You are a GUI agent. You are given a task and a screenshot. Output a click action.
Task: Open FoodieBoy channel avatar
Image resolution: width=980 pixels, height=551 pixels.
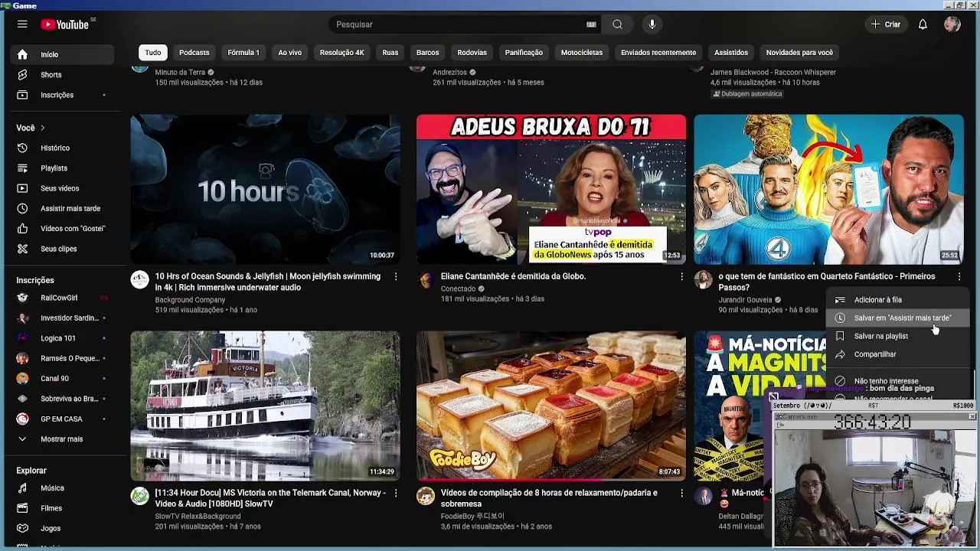click(425, 496)
